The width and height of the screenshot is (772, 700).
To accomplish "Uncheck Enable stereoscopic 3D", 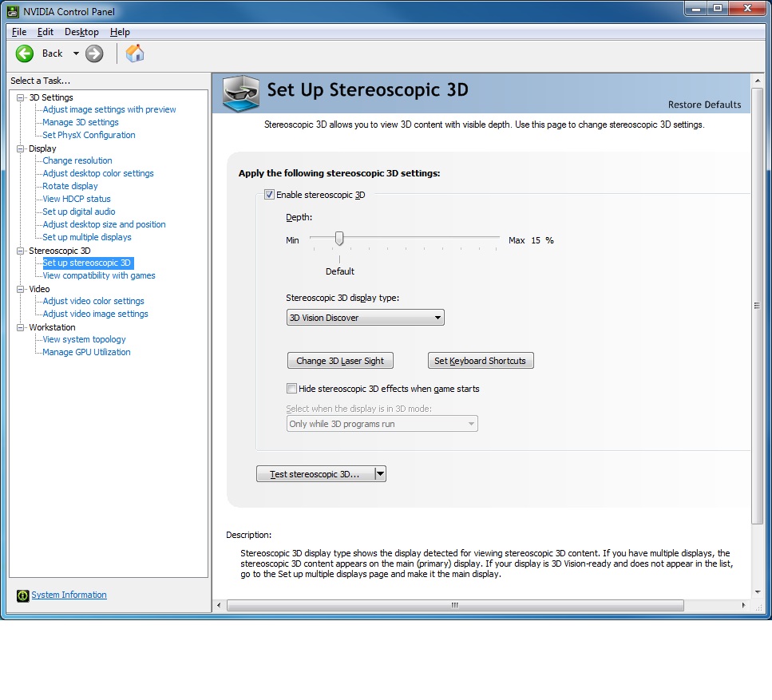I will click(x=269, y=195).
